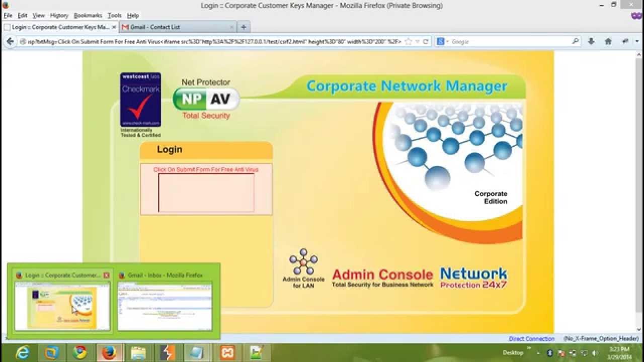Go to the Firefox Home page icon
644x362 pixels.
pyautogui.click(x=608, y=42)
